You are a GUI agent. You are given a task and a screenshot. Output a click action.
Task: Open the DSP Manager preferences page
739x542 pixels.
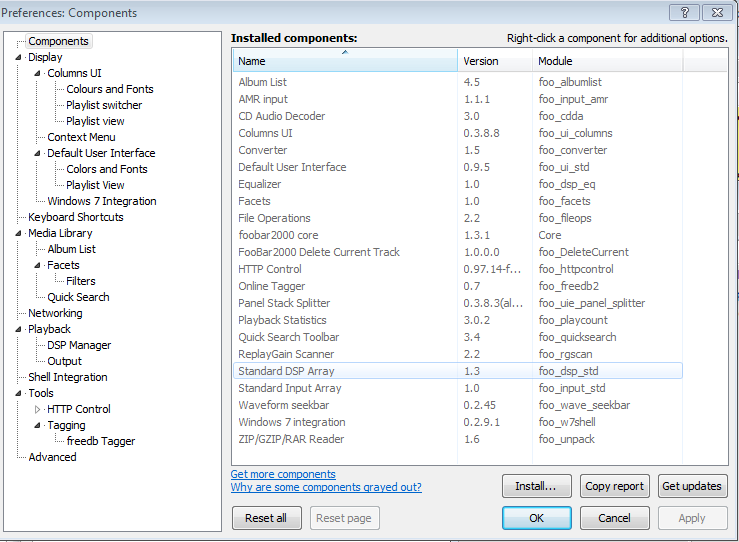tap(79, 346)
